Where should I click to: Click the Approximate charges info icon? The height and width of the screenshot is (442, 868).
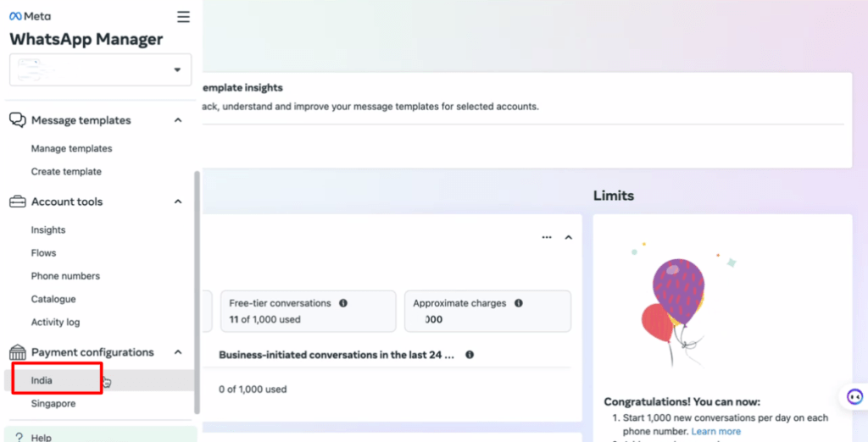518,303
